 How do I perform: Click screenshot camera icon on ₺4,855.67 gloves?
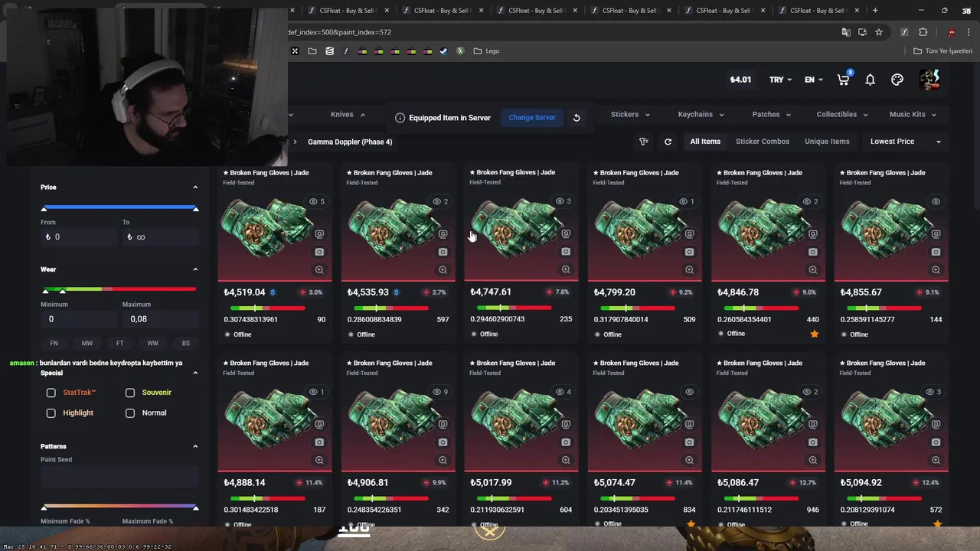click(936, 252)
